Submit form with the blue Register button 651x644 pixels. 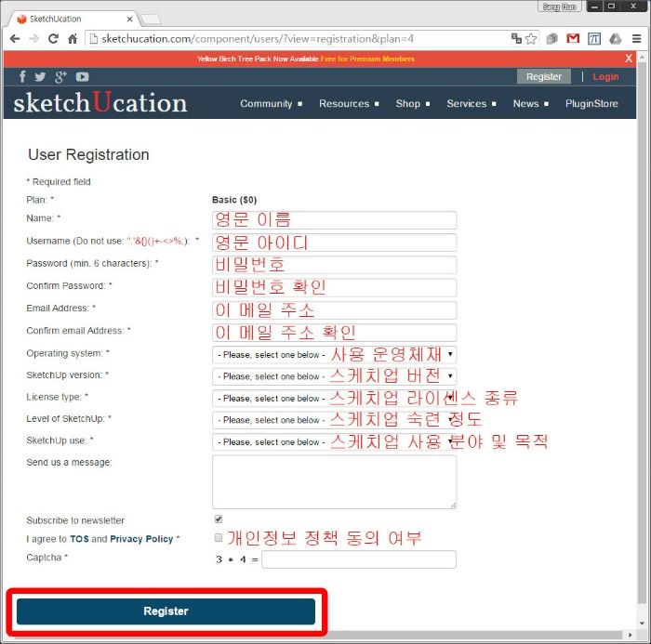tap(166, 611)
